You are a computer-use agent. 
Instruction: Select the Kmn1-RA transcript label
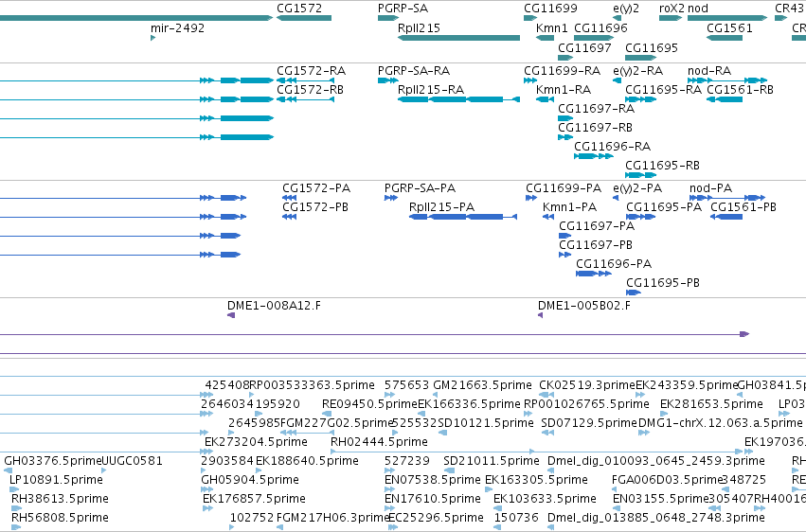[x=564, y=90]
